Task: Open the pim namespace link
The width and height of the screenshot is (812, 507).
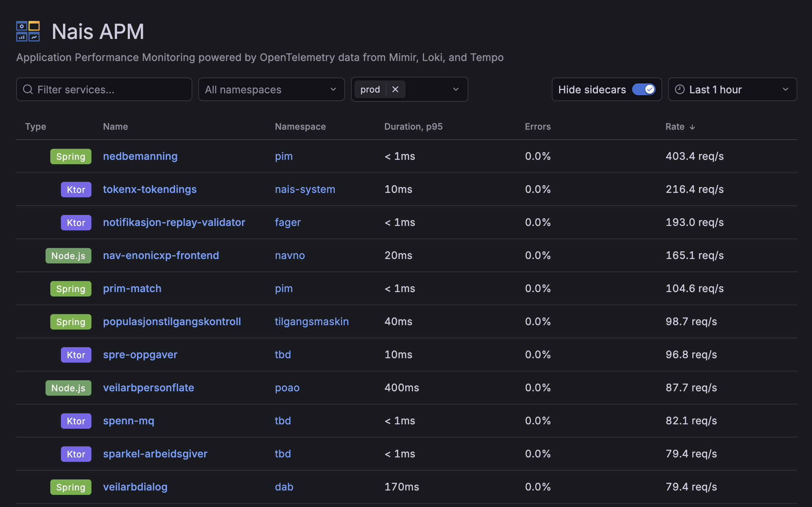Action: click(283, 157)
